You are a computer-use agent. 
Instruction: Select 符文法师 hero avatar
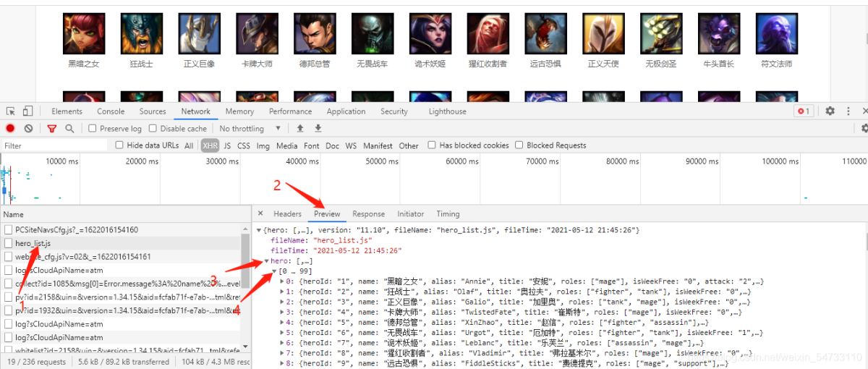pos(777,33)
